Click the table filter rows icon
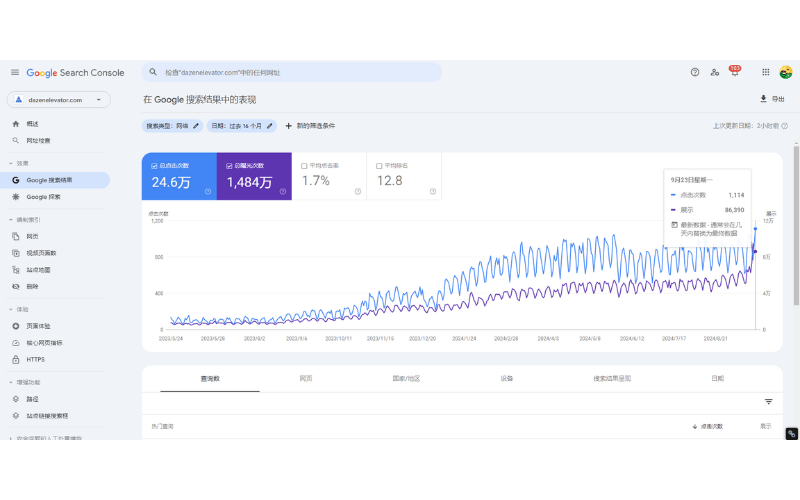The width and height of the screenshot is (800, 500). click(x=768, y=402)
